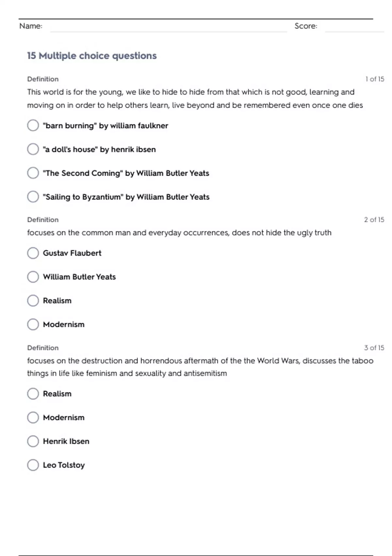Choose the Gustav Flaubert radio button

click(x=33, y=253)
